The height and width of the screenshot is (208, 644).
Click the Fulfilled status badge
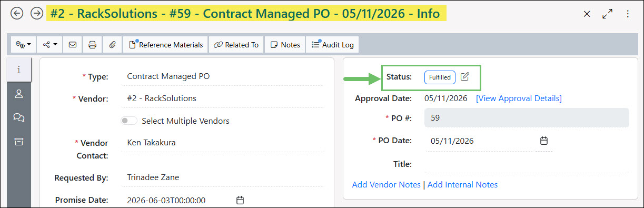tap(440, 77)
